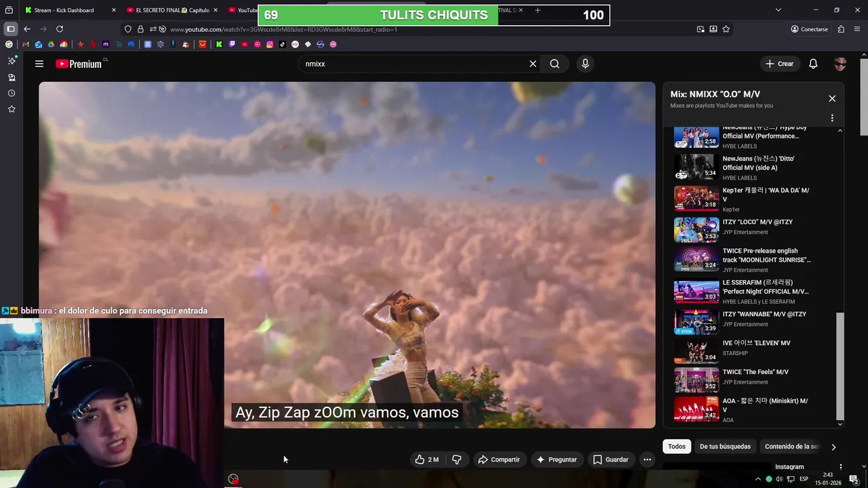Play AOA Miniskirt M/V
The image size is (868, 488).
(x=743, y=409)
